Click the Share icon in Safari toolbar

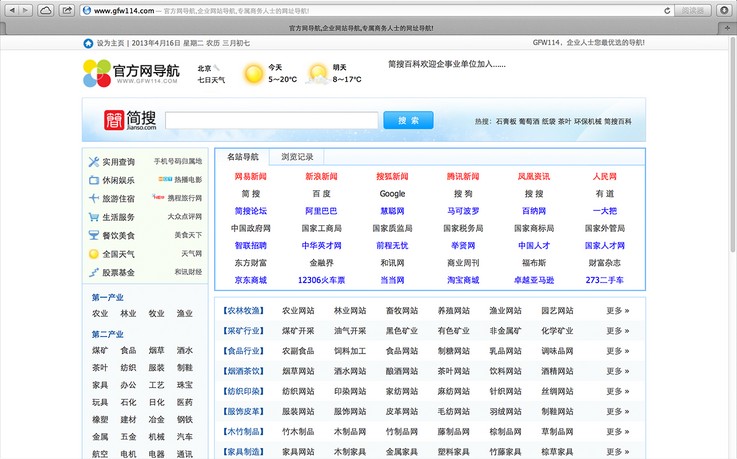[67, 10]
